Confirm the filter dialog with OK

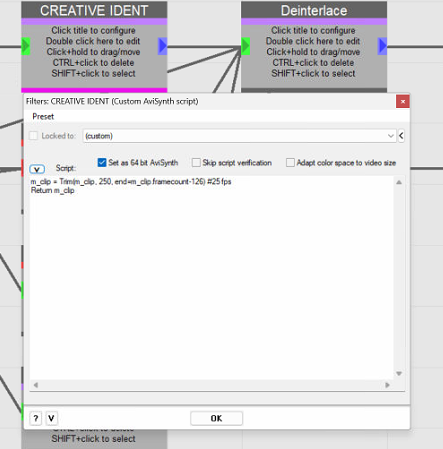216,418
